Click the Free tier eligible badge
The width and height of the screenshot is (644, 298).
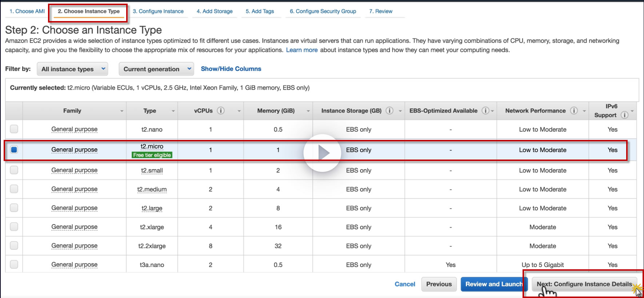point(152,155)
